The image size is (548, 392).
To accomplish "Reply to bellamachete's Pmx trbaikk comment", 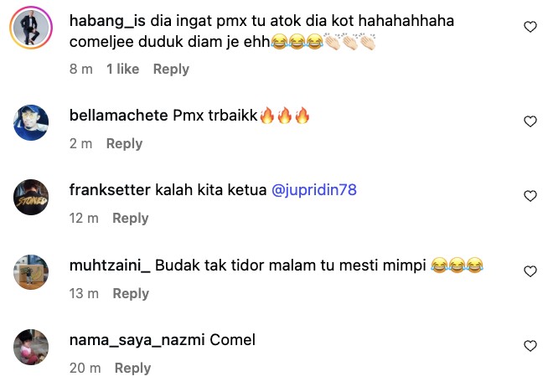I will 124,143.
